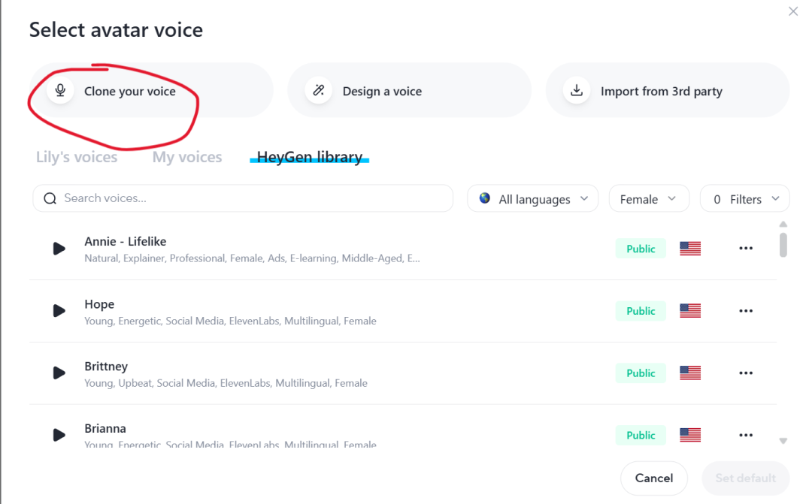Click the globe icon in language selector
Image resolution: width=812 pixels, height=504 pixels.
(485, 198)
